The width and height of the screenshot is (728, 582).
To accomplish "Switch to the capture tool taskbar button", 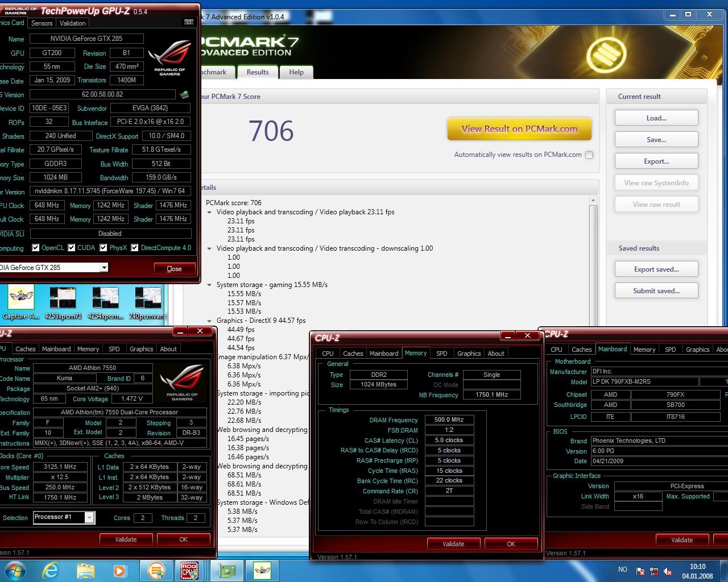I will click(x=262, y=570).
